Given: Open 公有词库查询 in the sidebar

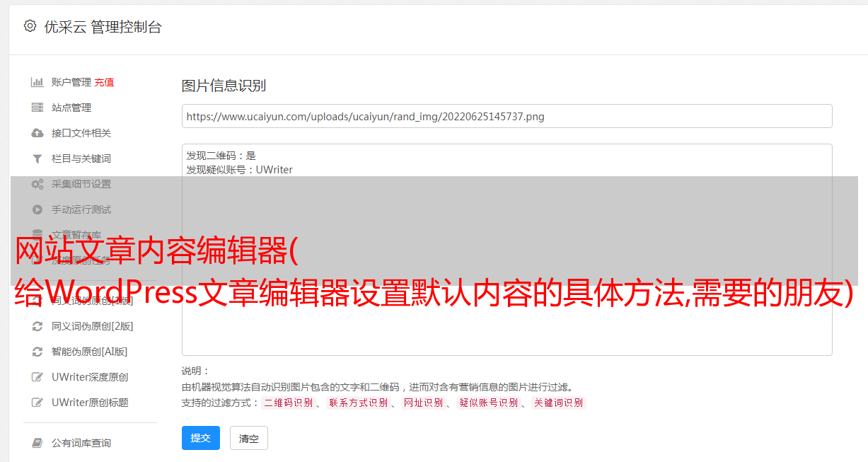Looking at the screenshot, I should coord(81,443).
